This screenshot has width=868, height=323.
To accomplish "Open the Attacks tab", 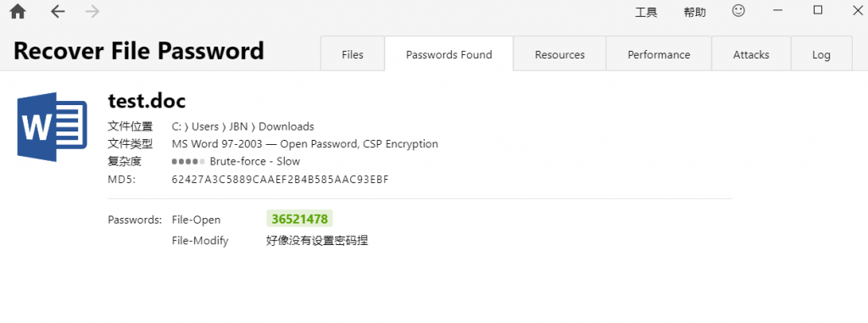I will 751,54.
